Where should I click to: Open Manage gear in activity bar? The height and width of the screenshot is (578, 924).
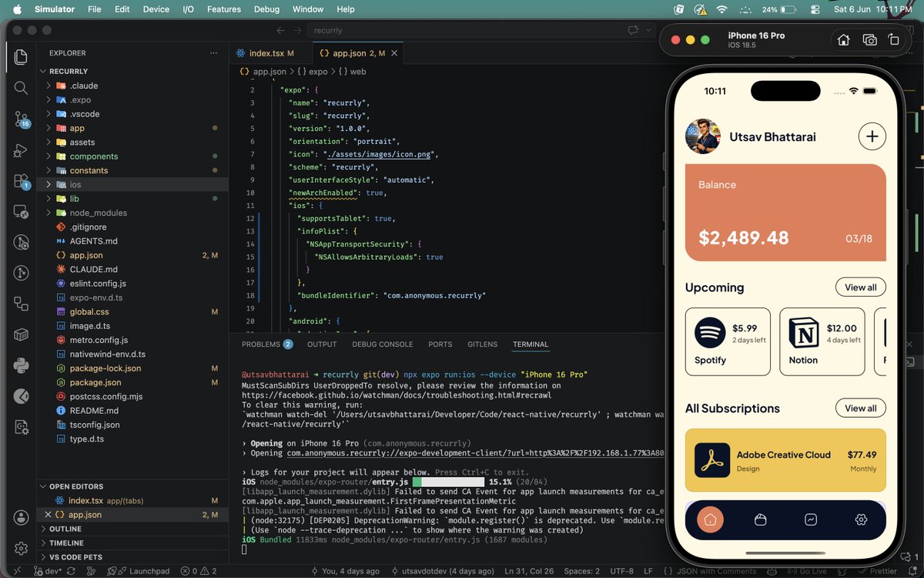[x=21, y=548]
